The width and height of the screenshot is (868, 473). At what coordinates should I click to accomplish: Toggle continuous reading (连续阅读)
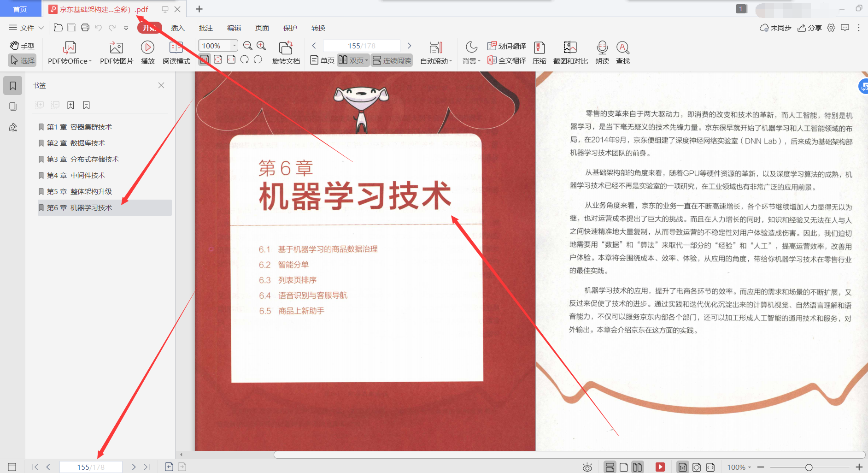(x=392, y=60)
